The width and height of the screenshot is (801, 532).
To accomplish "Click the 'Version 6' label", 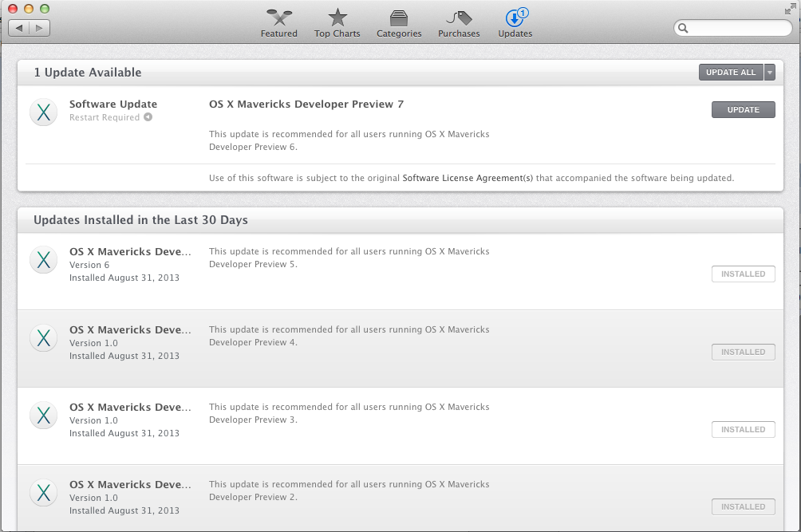I will (x=89, y=265).
